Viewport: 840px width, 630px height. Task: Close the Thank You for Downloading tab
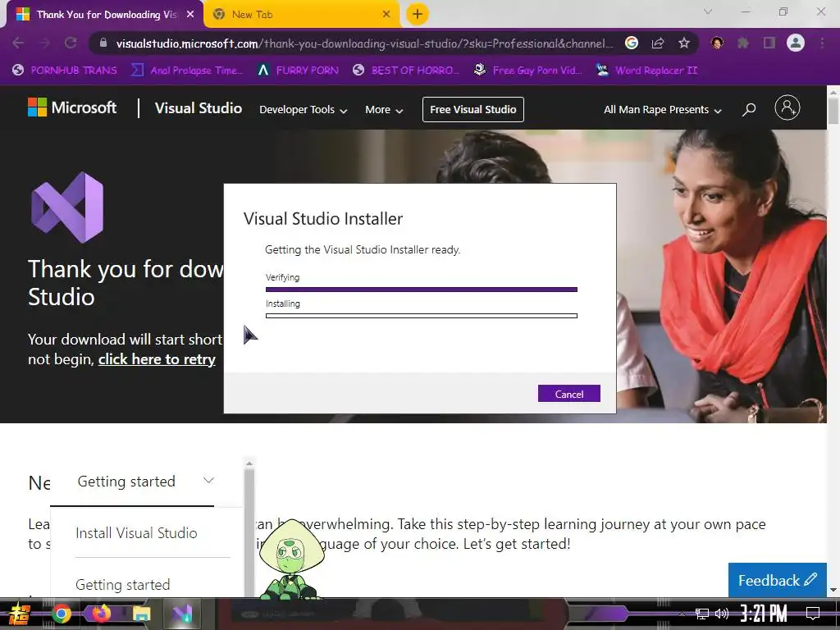(x=190, y=15)
